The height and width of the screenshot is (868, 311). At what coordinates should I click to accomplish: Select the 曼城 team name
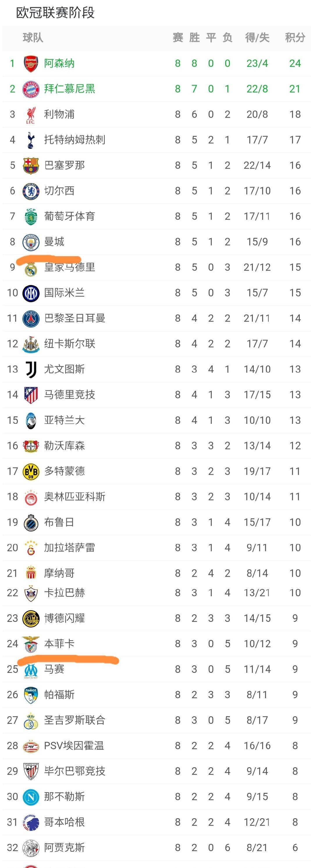(54, 242)
